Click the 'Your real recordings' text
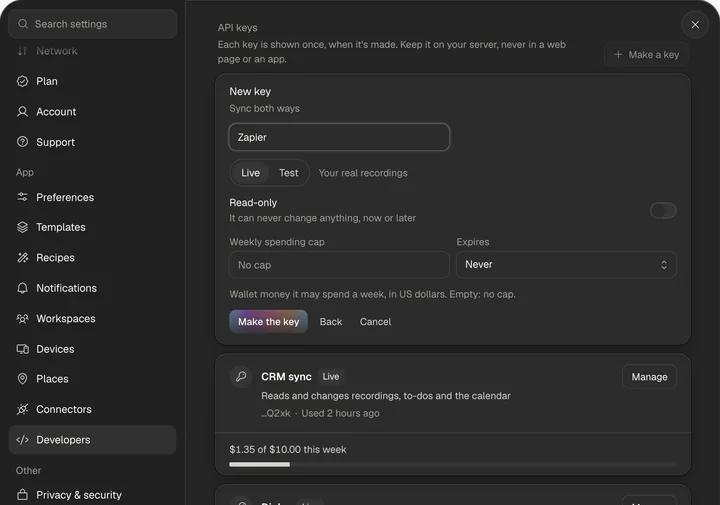The width and height of the screenshot is (720, 505). [x=363, y=173]
